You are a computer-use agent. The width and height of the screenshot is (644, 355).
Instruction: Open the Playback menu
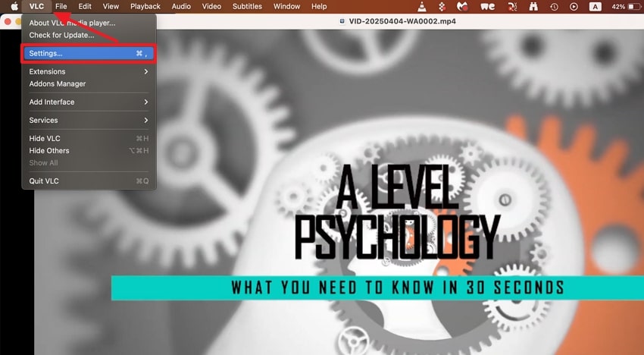click(145, 7)
